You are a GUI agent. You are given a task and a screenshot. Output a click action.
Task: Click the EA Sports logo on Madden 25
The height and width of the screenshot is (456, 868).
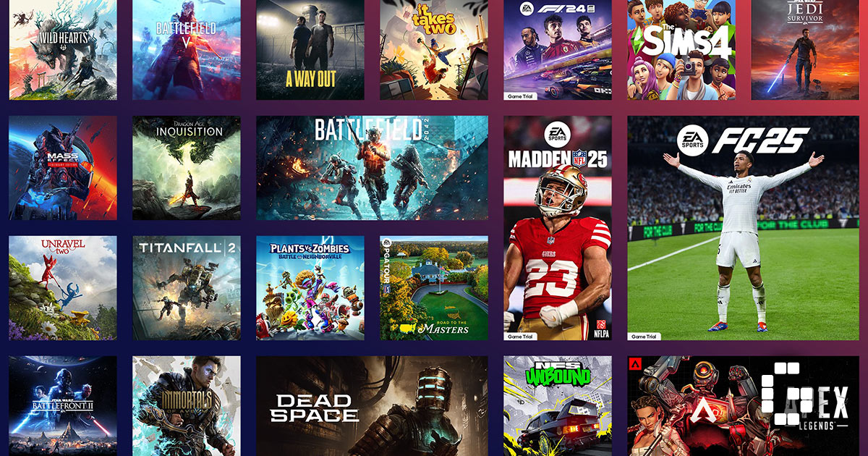click(557, 135)
